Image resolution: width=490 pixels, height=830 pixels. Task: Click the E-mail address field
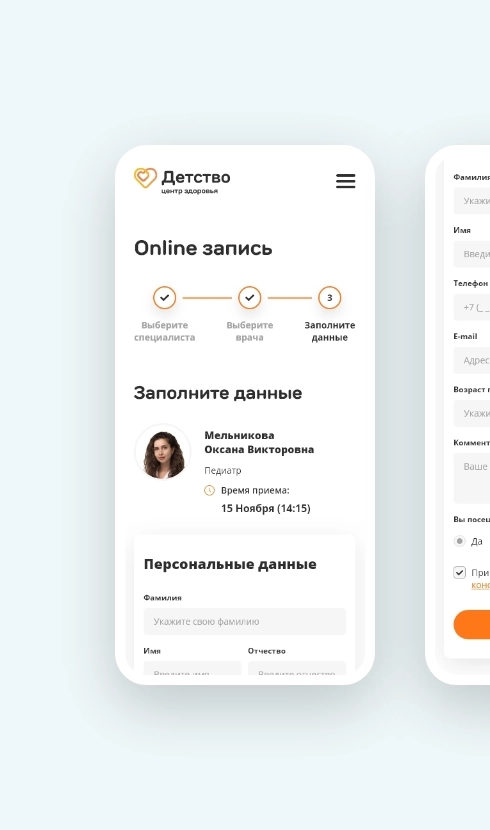[471, 360]
